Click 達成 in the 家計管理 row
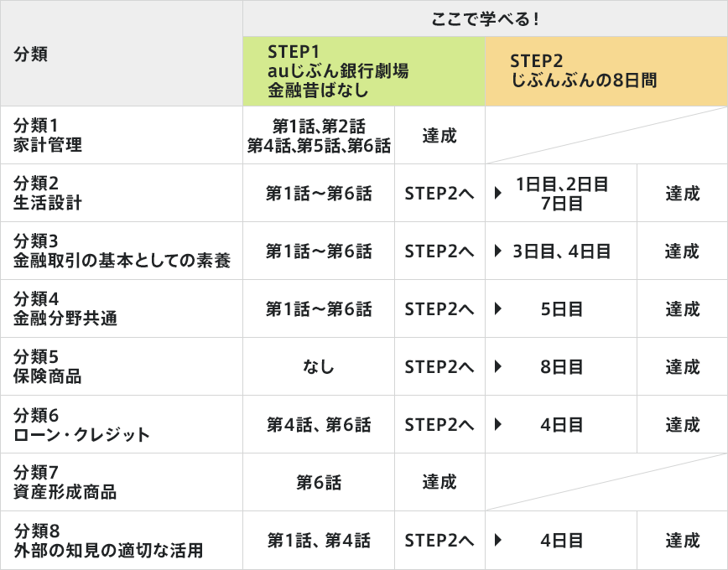The width and height of the screenshot is (728, 570). tap(439, 136)
